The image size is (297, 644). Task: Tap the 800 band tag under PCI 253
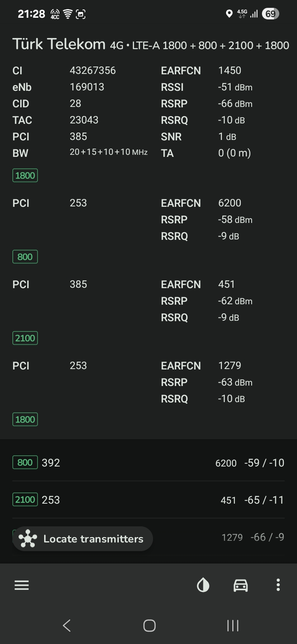[25, 257]
